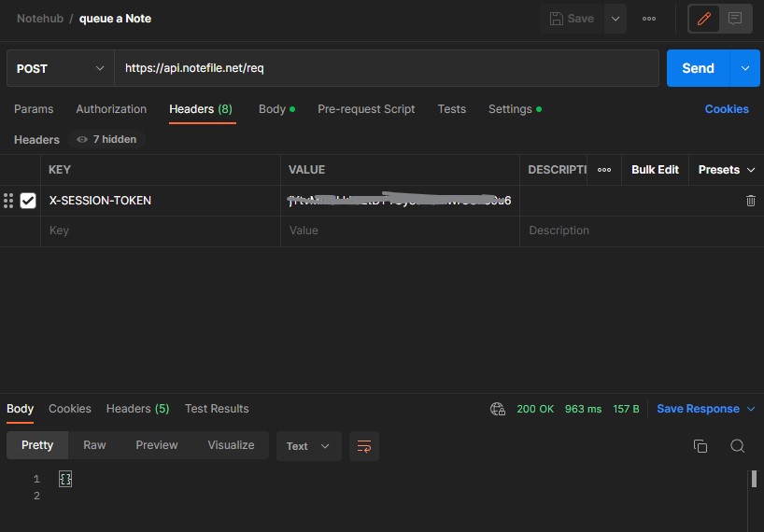Open the three-dot more actions menu beside Save
Screen dimensions: 764x532
click(x=648, y=19)
